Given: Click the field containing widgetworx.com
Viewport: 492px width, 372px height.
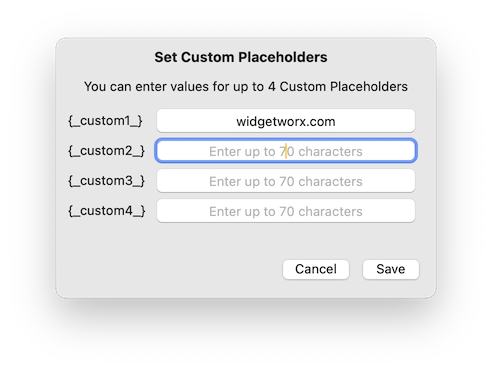Looking at the screenshot, I should pyautogui.click(x=286, y=121).
